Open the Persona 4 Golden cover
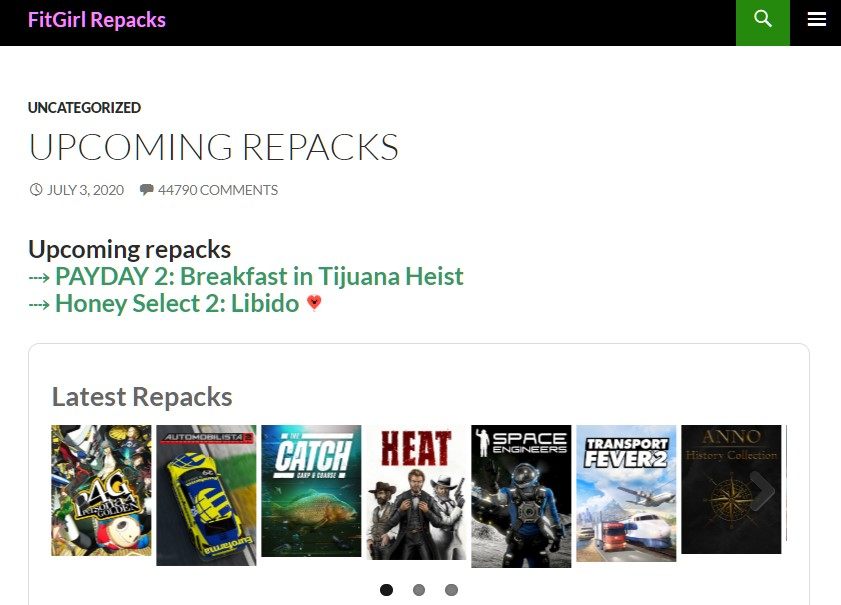The width and height of the screenshot is (841, 605). click(x=101, y=490)
